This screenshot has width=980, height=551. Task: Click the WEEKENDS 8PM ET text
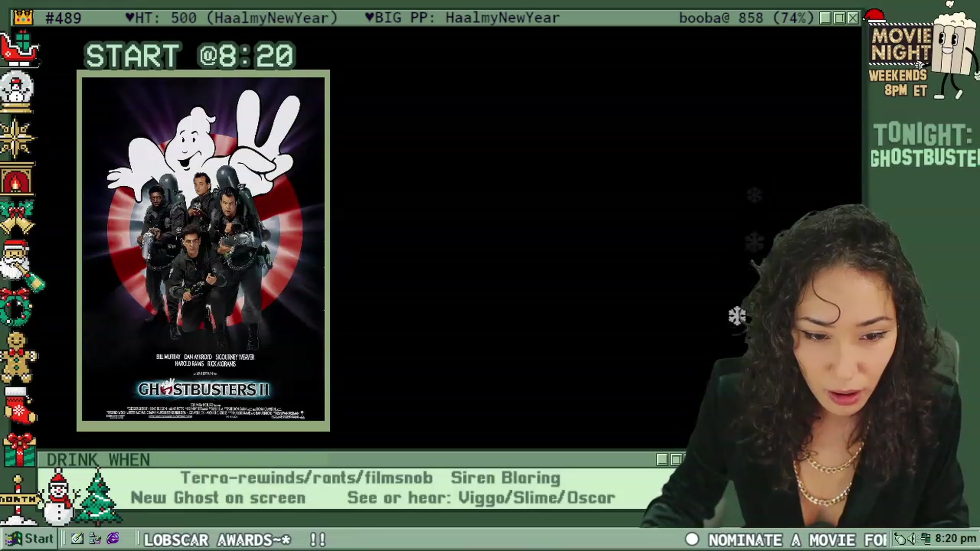coord(898,83)
